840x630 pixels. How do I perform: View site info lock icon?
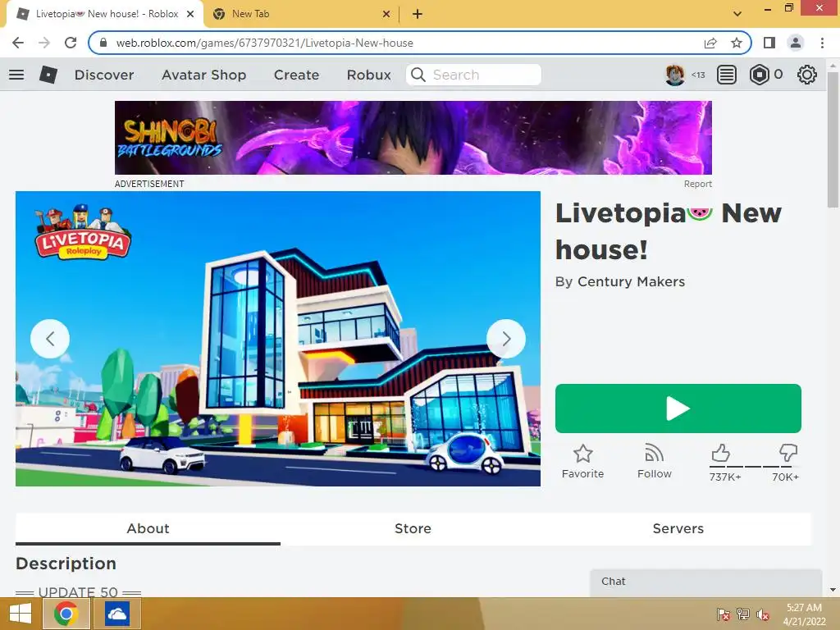click(x=103, y=43)
